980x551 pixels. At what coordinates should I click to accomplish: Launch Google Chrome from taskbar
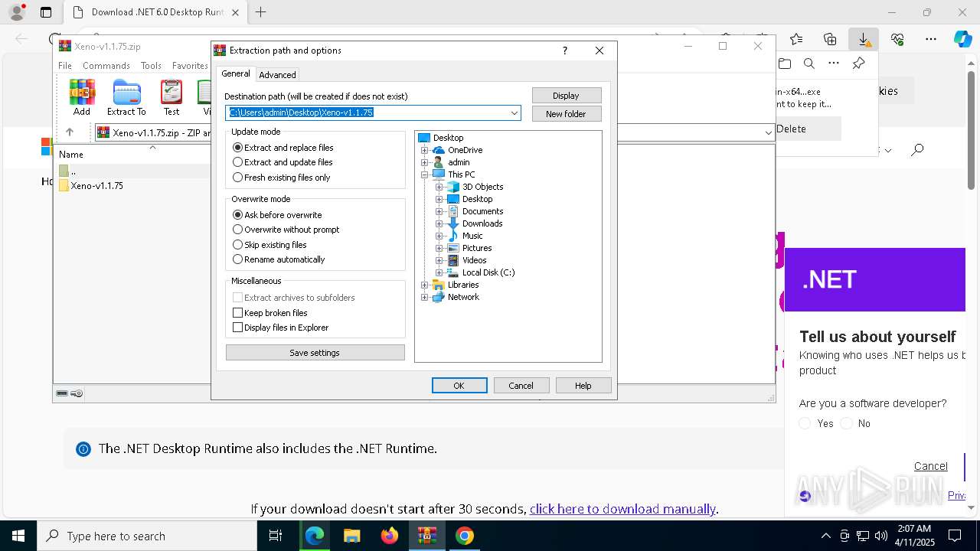[464, 536]
